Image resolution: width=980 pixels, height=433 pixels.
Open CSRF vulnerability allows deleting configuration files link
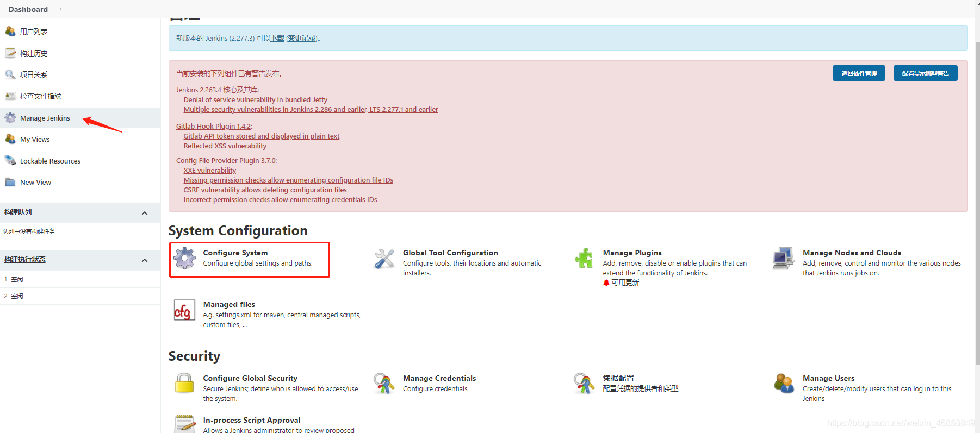click(265, 190)
